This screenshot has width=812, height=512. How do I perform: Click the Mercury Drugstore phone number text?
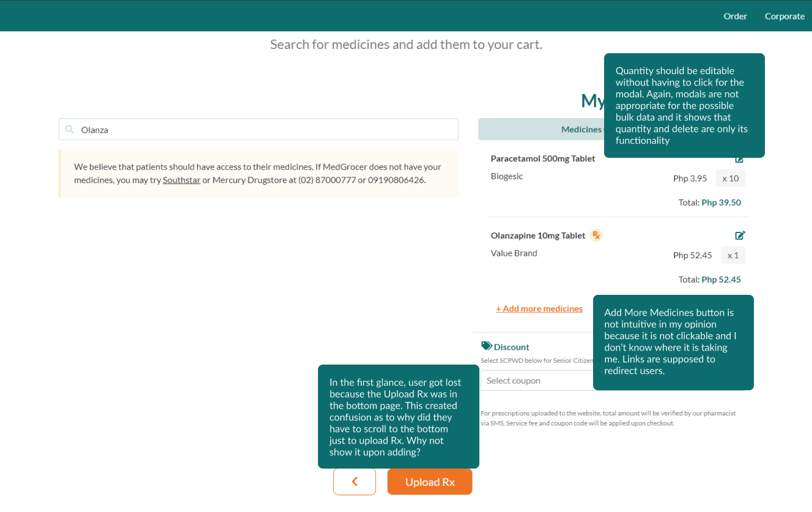(x=362, y=180)
